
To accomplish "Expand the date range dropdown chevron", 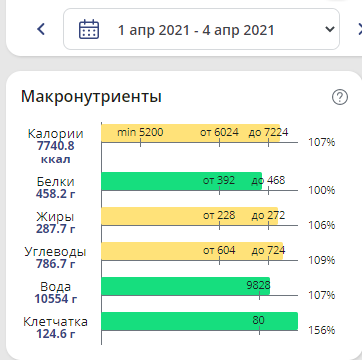I will tap(329, 29).
